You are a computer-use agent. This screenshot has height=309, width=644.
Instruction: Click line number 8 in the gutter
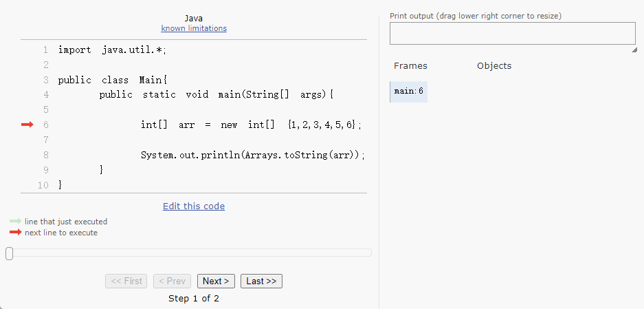tap(45, 155)
